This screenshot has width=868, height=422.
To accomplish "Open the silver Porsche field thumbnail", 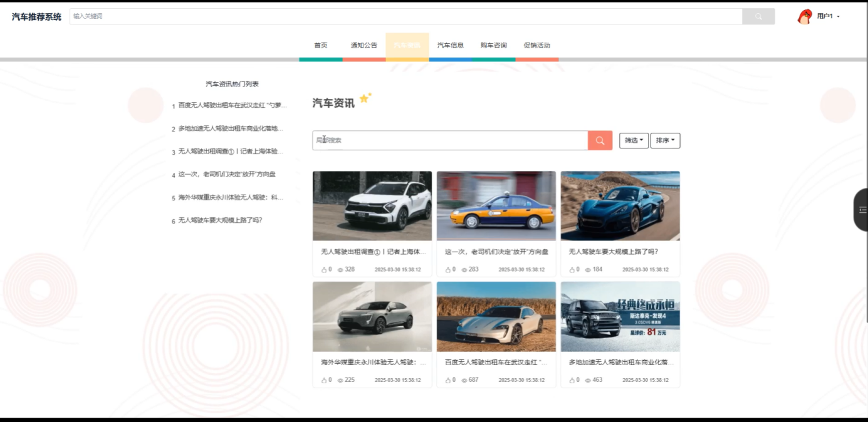I will pos(496,317).
